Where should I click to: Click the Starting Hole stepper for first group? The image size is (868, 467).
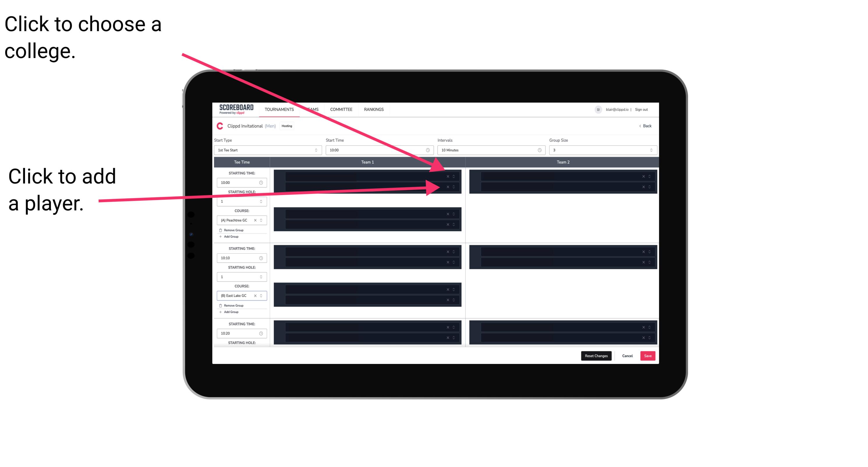pyautogui.click(x=262, y=202)
